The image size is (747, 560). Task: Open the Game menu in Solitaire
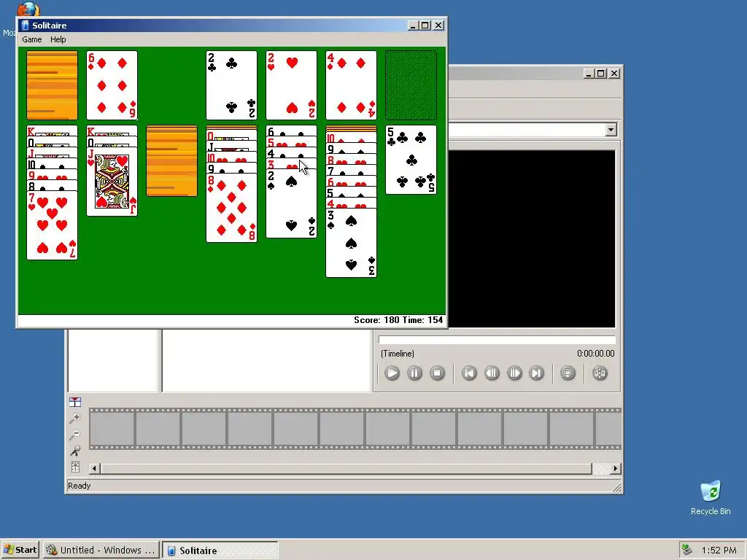point(32,39)
